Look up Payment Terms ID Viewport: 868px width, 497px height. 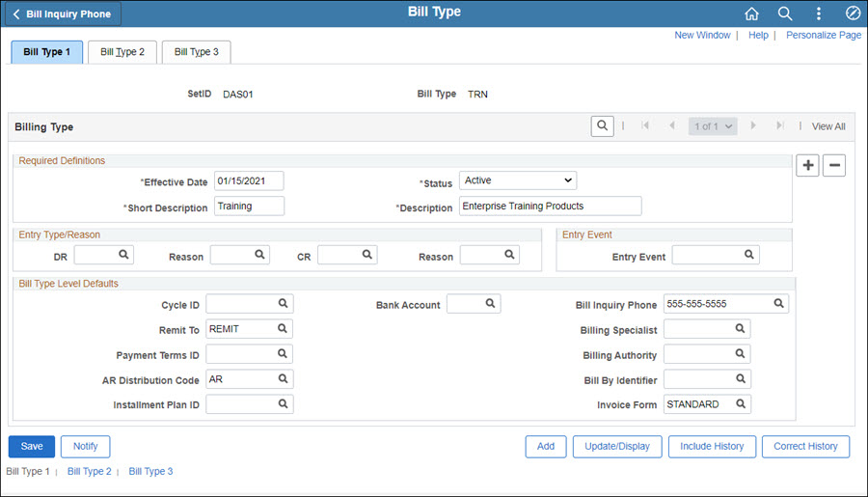[x=283, y=353]
